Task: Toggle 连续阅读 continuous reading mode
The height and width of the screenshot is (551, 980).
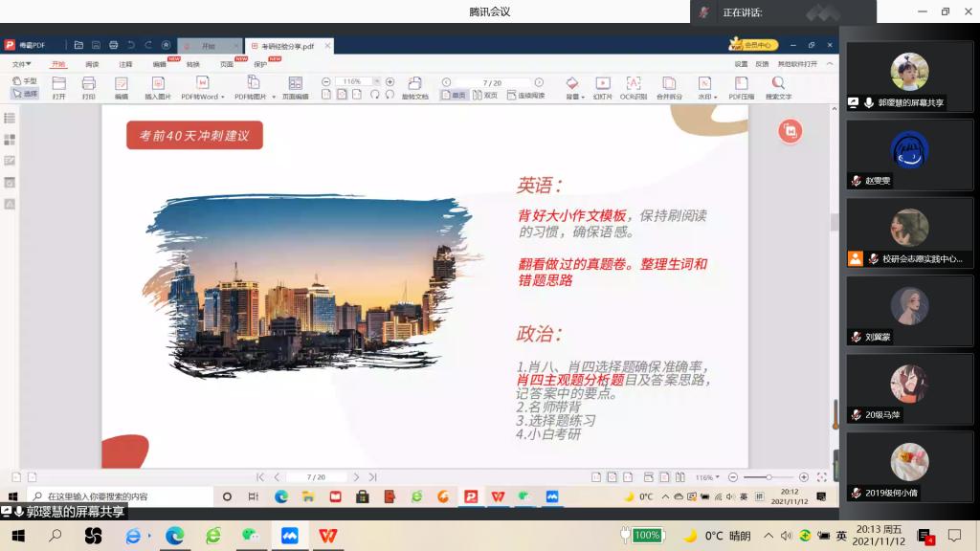Action: click(525, 96)
